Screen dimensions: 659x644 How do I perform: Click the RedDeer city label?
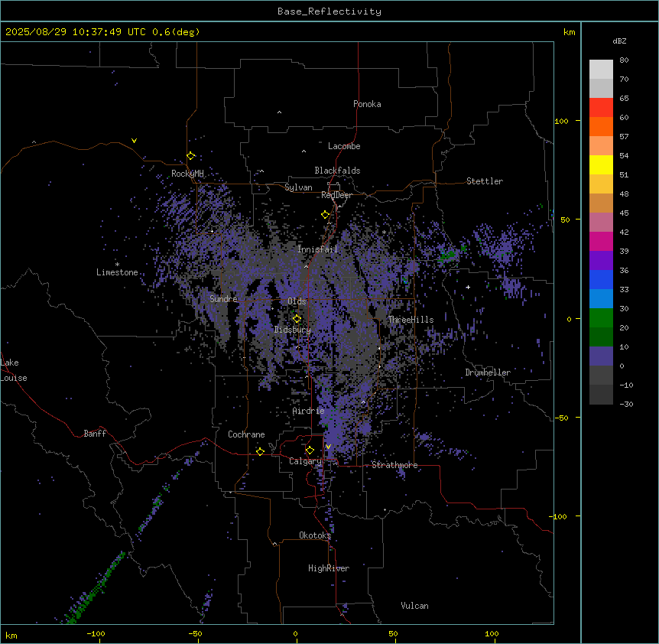click(x=336, y=195)
